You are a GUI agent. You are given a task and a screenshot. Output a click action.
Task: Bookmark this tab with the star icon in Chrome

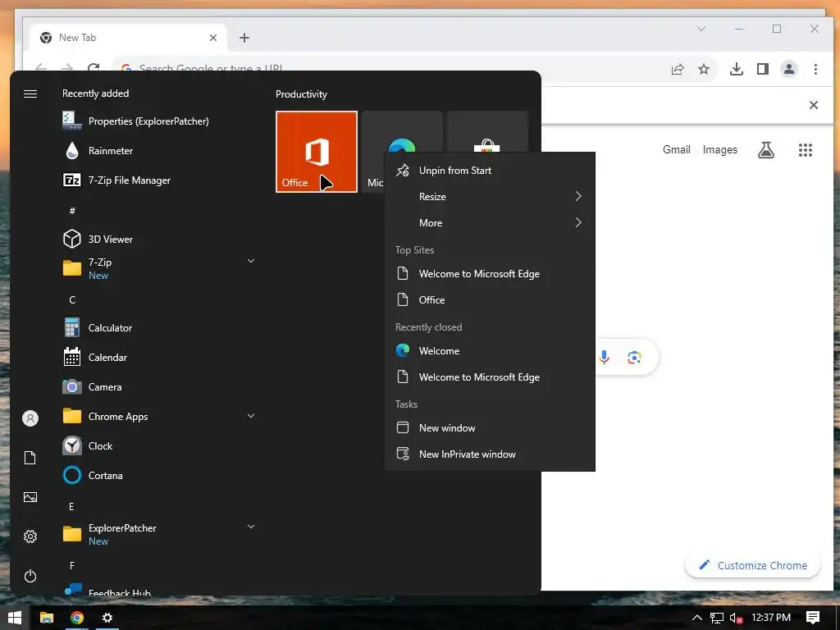click(x=704, y=69)
